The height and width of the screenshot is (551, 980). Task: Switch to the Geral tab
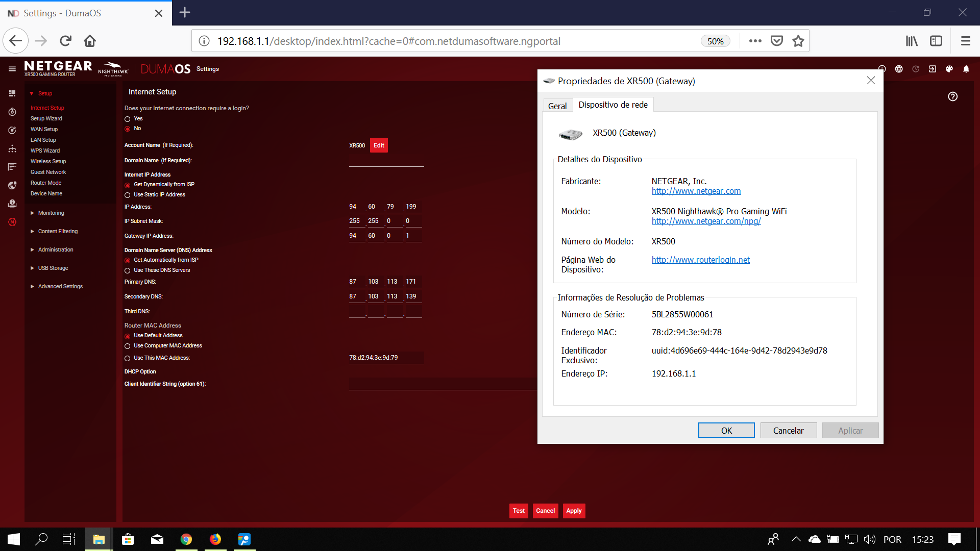click(557, 106)
